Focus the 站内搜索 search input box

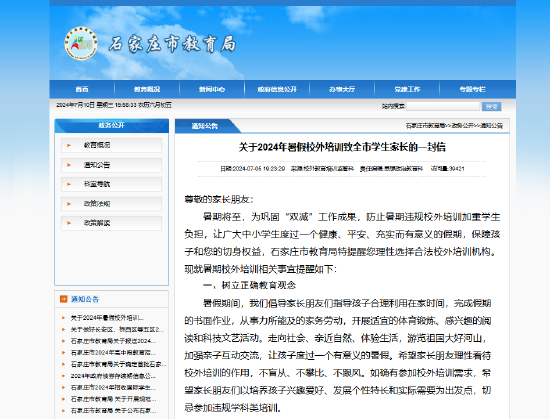(443, 106)
